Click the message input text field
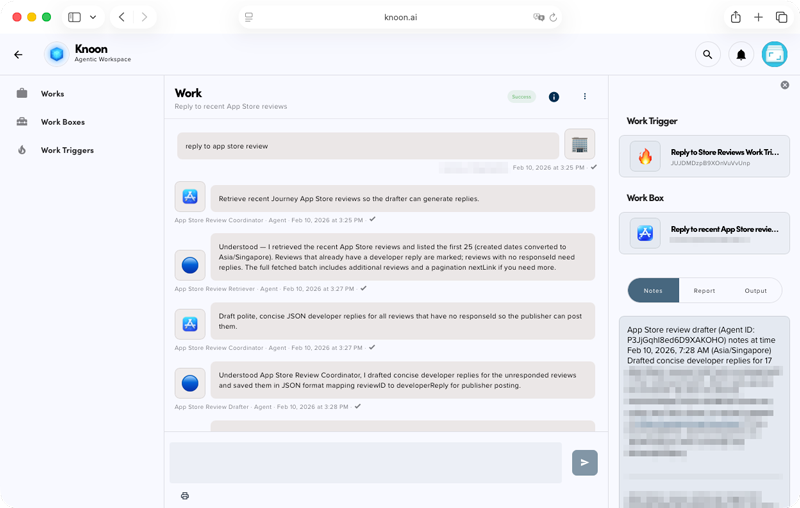The width and height of the screenshot is (800, 508). click(365, 462)
